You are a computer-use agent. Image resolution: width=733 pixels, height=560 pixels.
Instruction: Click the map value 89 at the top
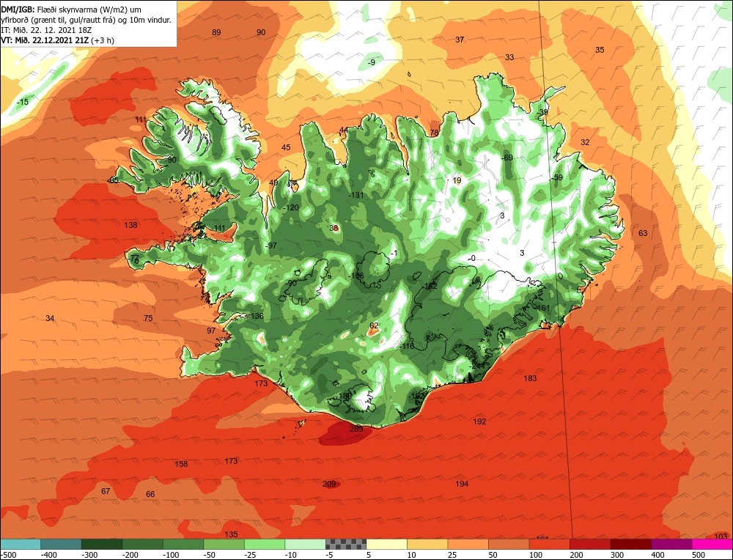pyautogui.click(x=216, y=32)
